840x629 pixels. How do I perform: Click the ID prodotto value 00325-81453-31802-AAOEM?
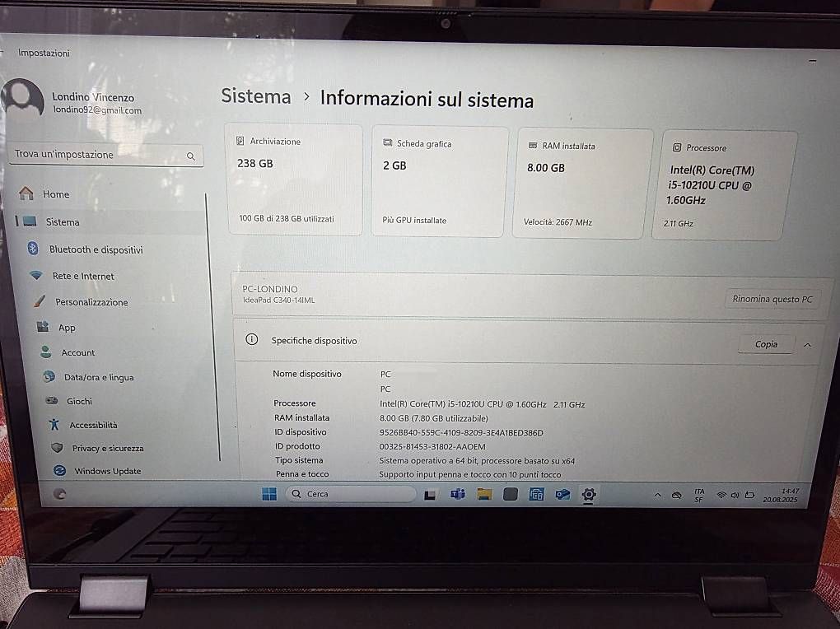pyautogui.click(x=432, y=446)
